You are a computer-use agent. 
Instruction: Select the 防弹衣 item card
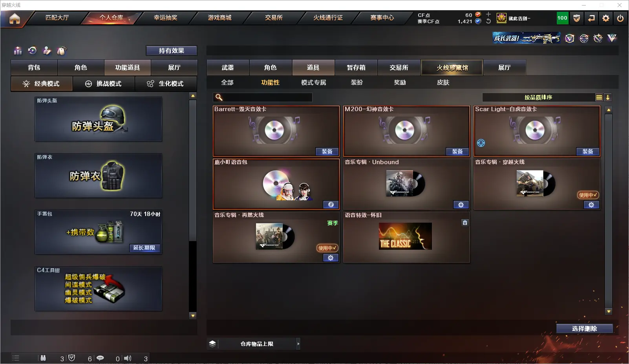99,176
